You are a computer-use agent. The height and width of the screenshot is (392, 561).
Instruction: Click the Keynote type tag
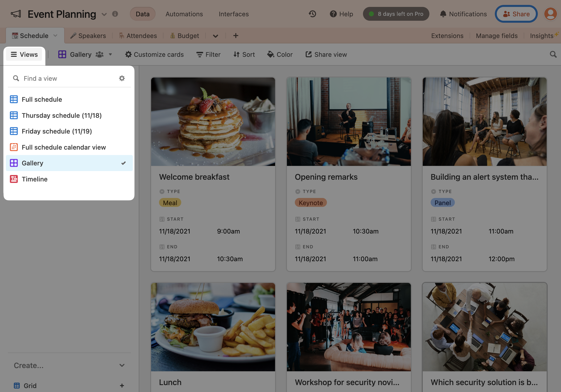point(311,203)
